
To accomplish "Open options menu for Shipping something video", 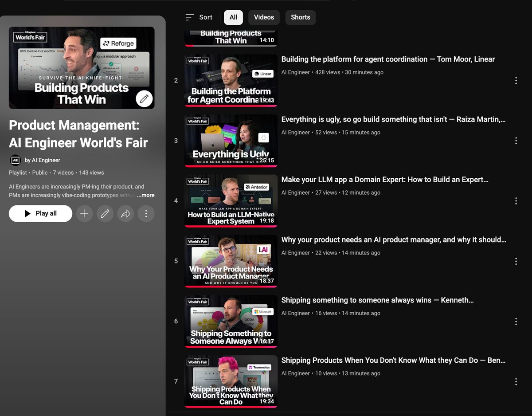I will (516, 321).
